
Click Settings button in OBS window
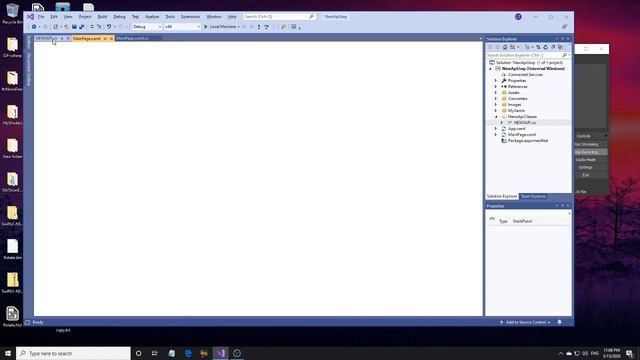(x=591, y=167)
